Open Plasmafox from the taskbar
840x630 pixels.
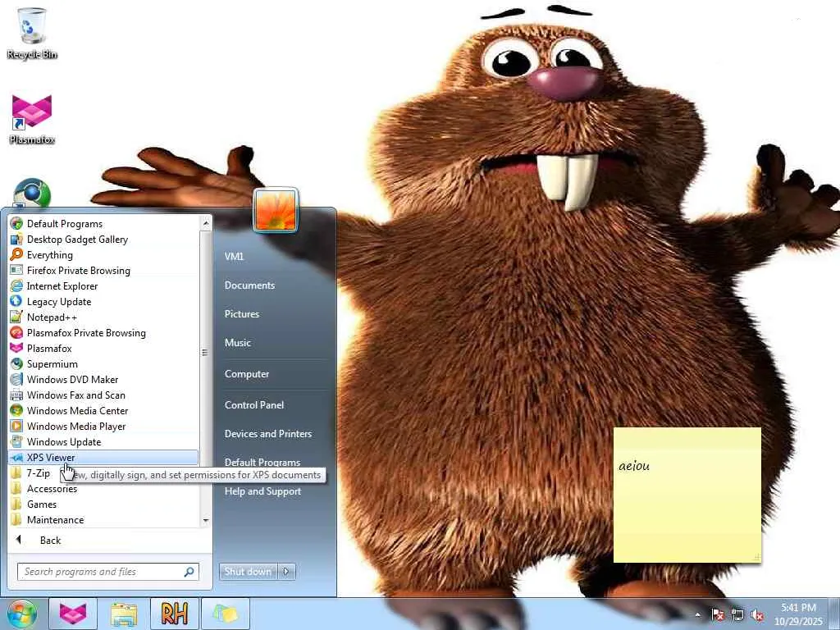[x=73, y=614]
